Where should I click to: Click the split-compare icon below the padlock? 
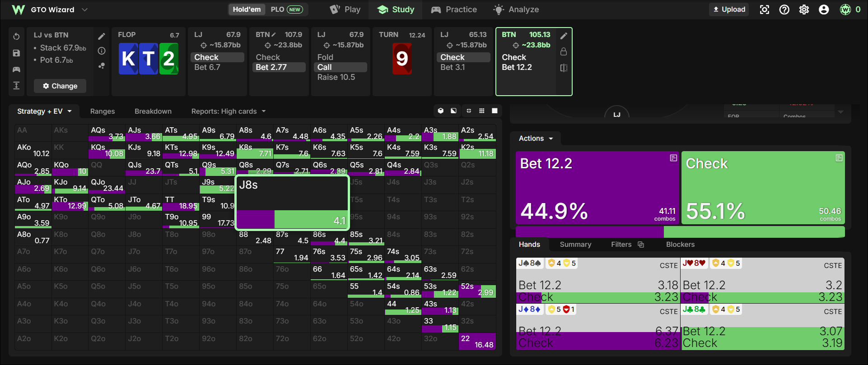coord(564,68)
